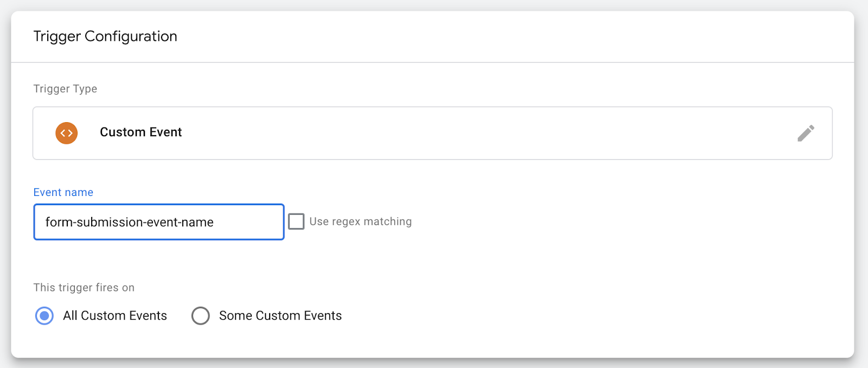The image size is (868, 368).
Task: Select the All Custom Events radio button
Action: click(44, 315)
